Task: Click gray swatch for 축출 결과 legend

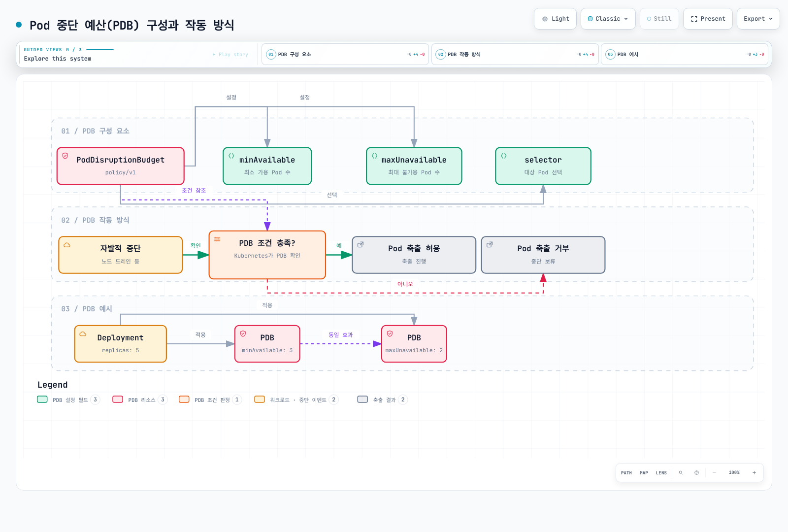Action: pos(362,399)
